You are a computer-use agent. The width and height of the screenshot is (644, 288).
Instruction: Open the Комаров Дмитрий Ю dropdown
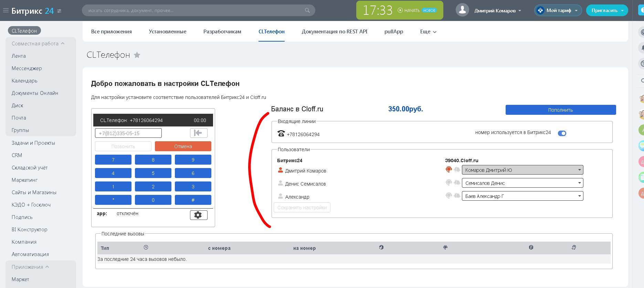522,170
